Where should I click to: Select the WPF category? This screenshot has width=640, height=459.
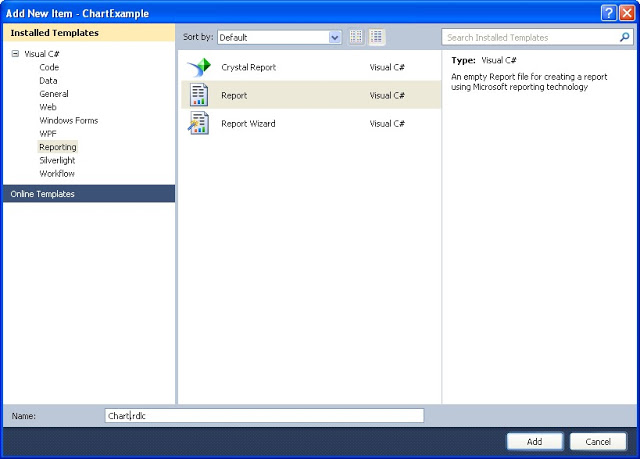pyautogui.click(x=48, y=134)
